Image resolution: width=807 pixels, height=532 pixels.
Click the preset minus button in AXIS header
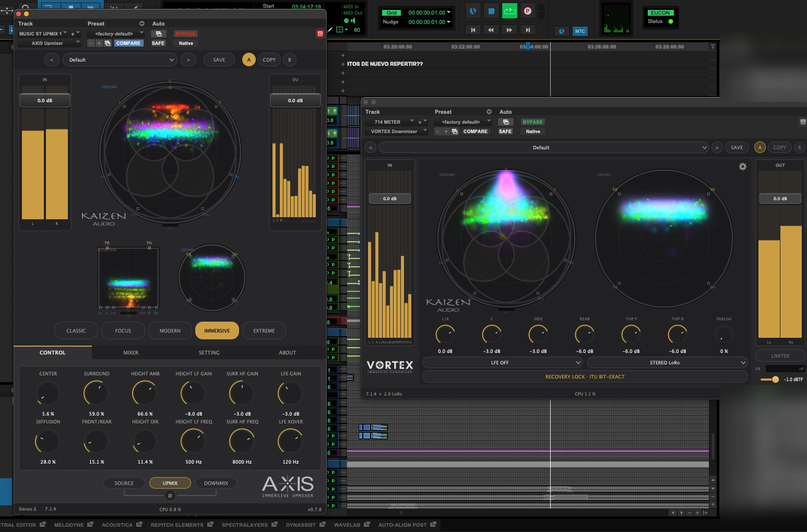click(91, 43)
